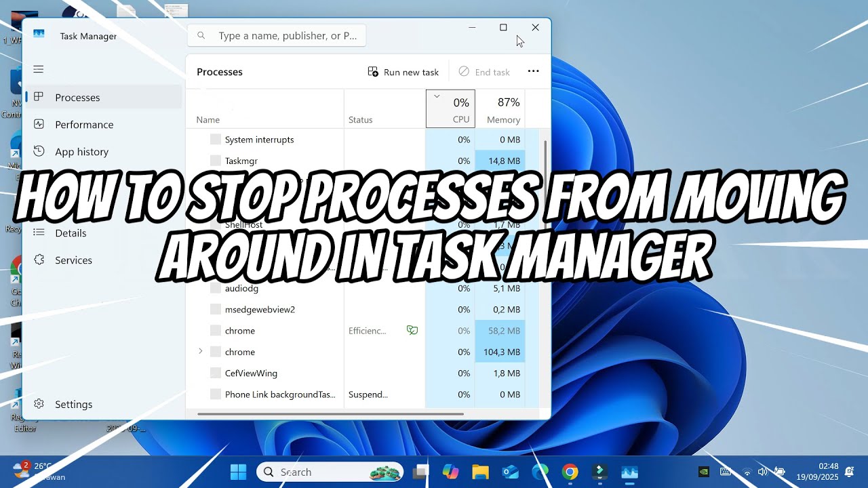This screenshot has height=488, width=868.
Task: Click the 14,8 MB memory cell
Action: (x=500, y=161)
